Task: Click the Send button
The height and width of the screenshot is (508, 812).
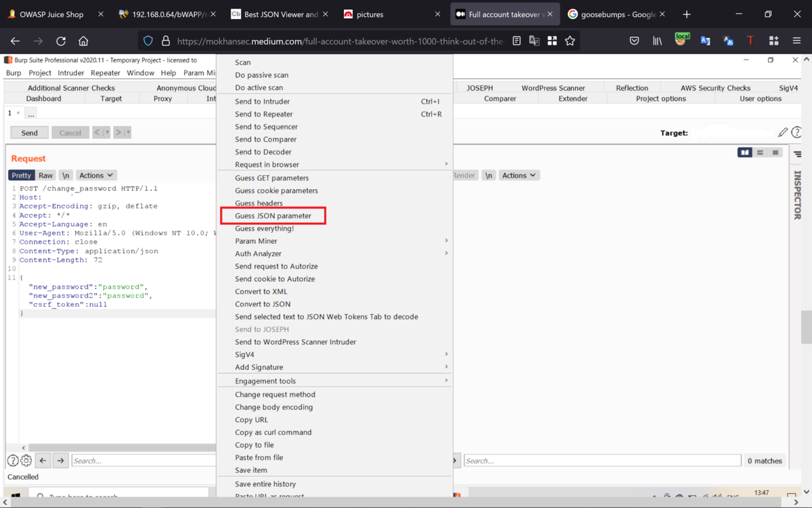Action: tap(29, 133)
